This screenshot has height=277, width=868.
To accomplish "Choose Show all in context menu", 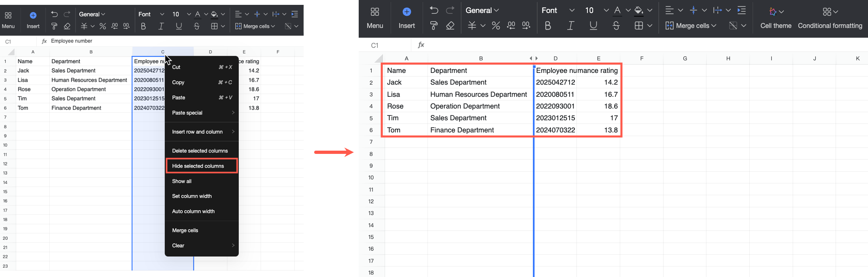I will (x=202, y=181).
